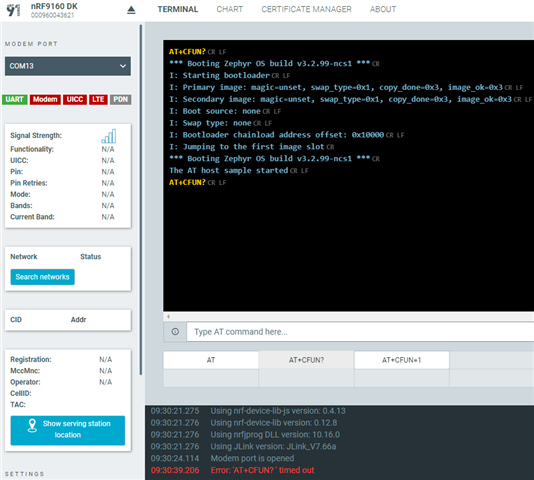Click 'The AT host sample started' terminal line
Screen dimensions: 534x480
click(229, 170)
